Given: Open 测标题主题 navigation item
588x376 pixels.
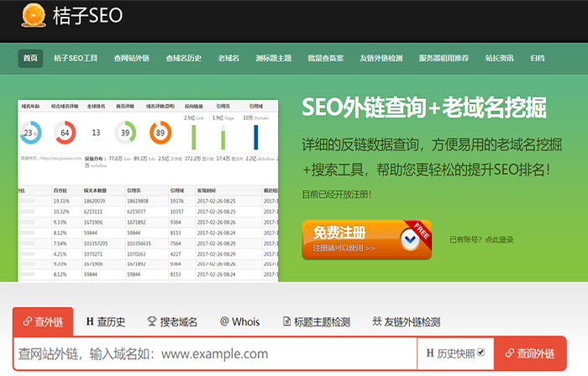Looking at the screenshot, I should coord(274,58).
